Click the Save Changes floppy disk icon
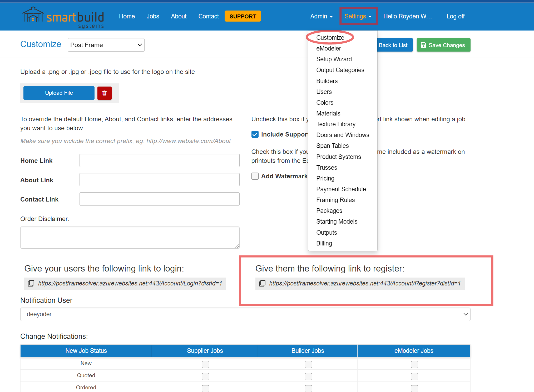The height and width of the screenshot is (392, 534). [423, 45]
